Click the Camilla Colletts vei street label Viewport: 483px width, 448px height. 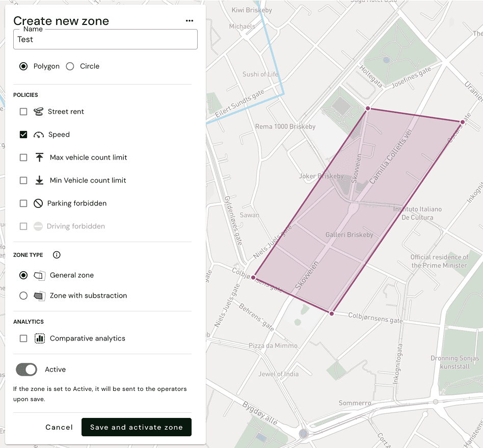(x=391, y=156)
